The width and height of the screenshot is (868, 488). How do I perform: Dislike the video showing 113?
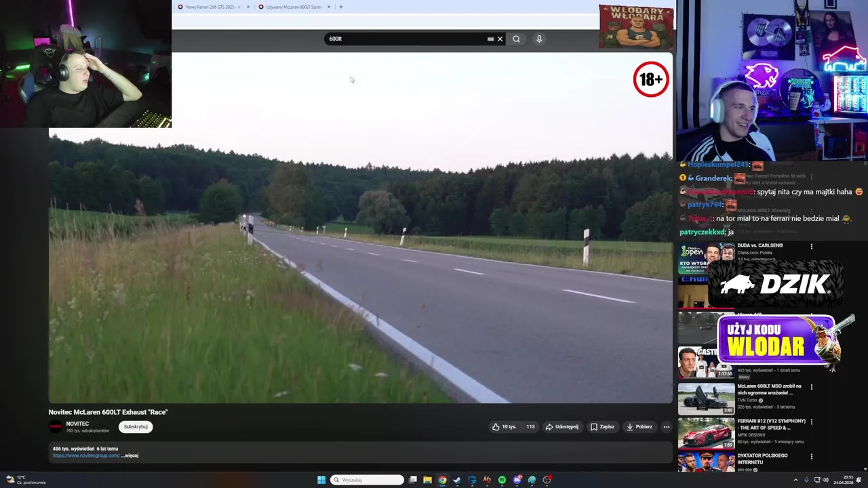pyautogui.click(x=530, y=427)
